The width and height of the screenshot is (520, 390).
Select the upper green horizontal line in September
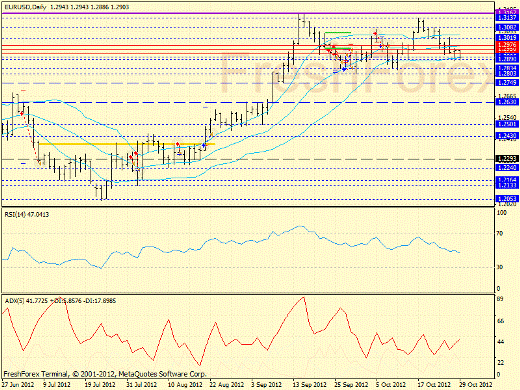(x=338, y=32)
